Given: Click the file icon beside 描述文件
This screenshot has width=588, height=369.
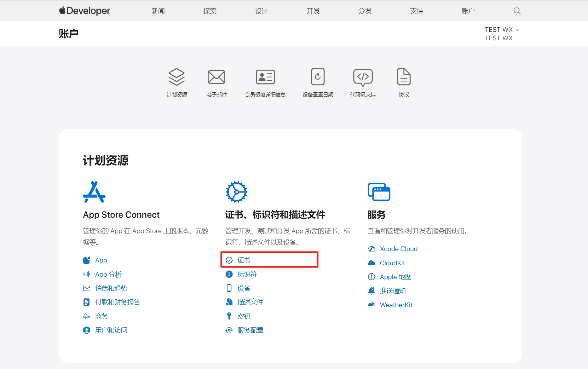Looking at the screenshot, I should (x=229, y=302).
